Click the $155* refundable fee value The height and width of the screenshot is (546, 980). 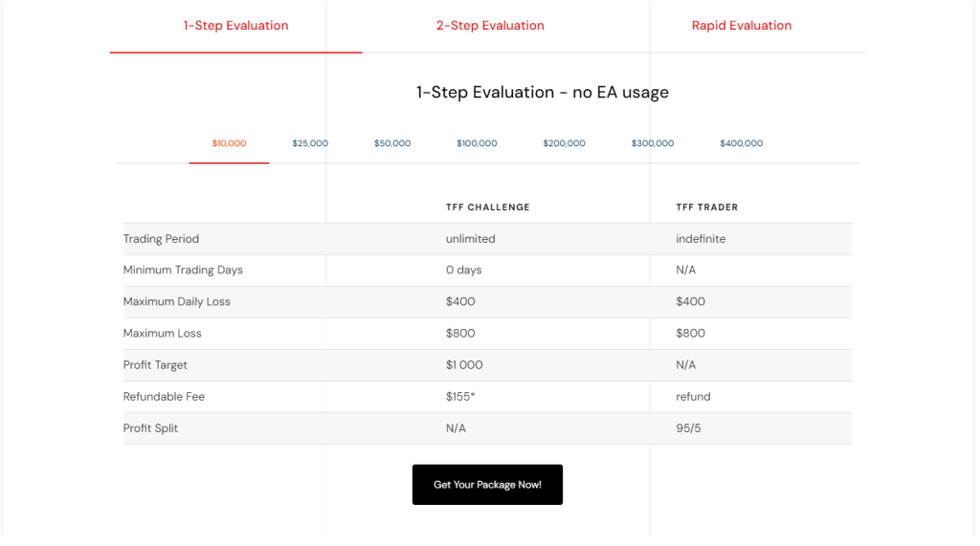click(460, 397)
